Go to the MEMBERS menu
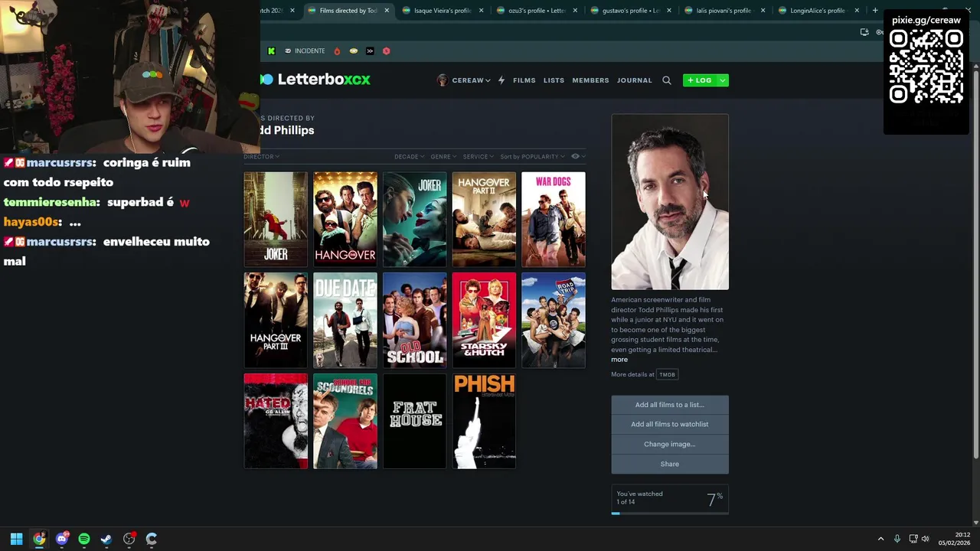Viewport: 980px width, 551px height. coord(590,80)
